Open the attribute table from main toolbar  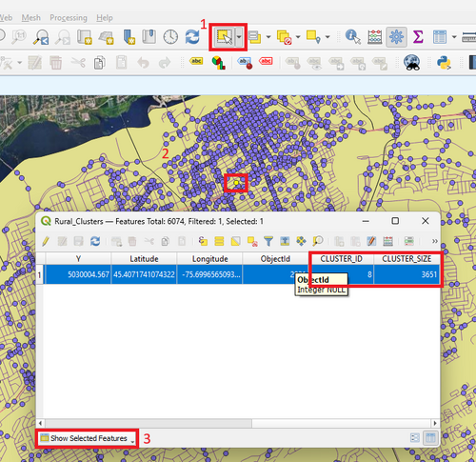(440, 37)
